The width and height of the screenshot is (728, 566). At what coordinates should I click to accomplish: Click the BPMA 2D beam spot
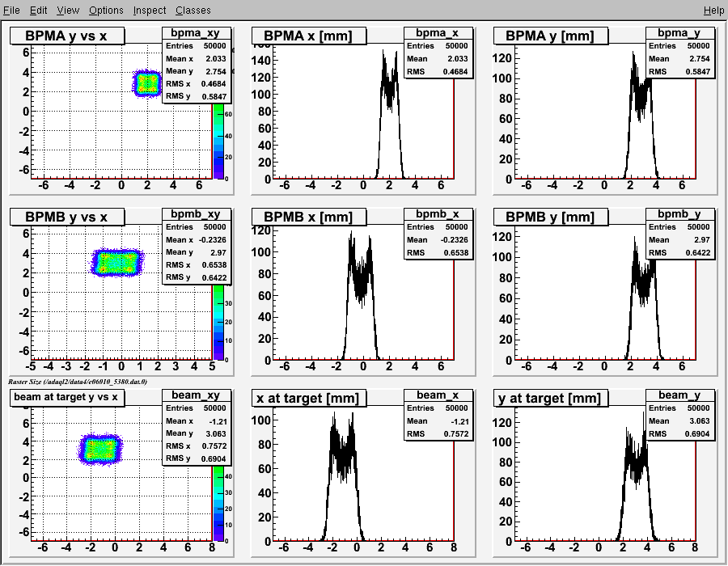[x=148, y=83]
